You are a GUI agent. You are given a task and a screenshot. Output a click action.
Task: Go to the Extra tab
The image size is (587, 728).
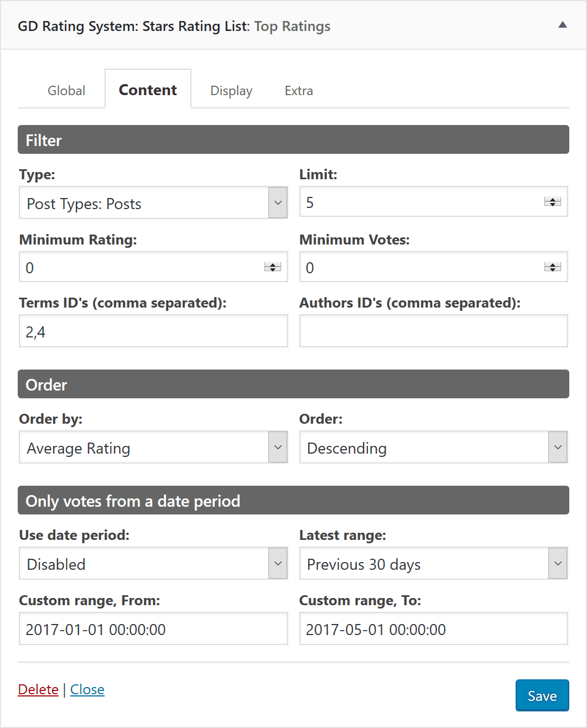click(x=299, y=91)
